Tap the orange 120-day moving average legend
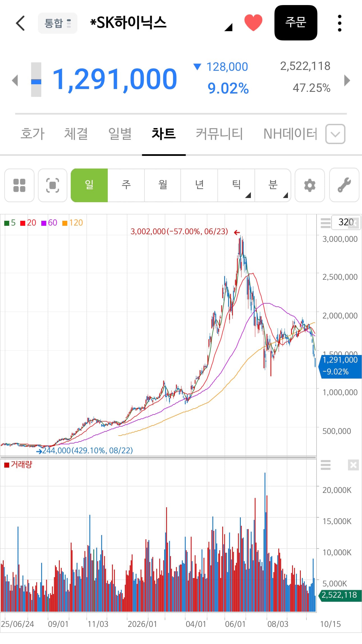 coord(72,223)
